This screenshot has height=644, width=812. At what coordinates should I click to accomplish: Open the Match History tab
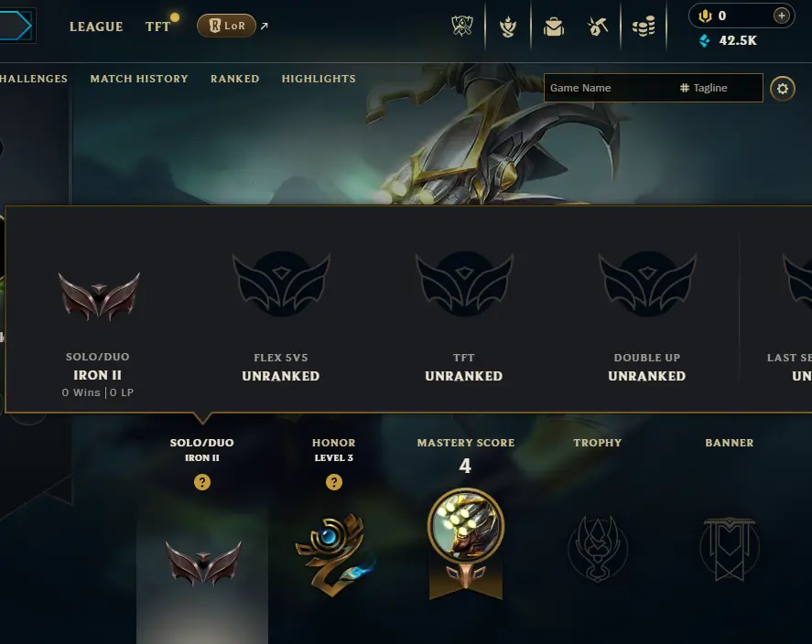click(x=139, y=79)
